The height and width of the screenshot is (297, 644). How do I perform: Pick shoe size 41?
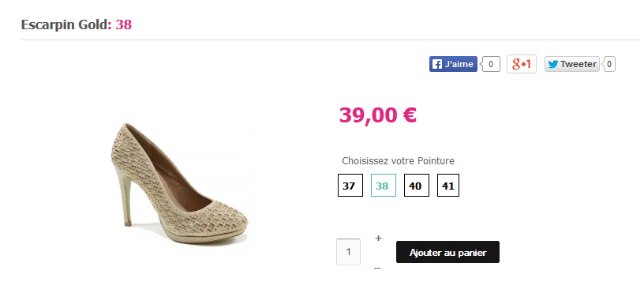point(448,186)
